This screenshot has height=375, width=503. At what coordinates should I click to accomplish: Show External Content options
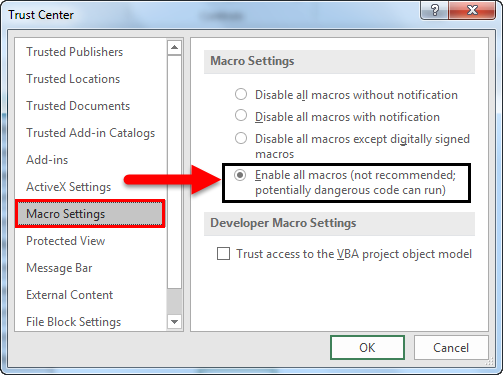tap(70, 295)
